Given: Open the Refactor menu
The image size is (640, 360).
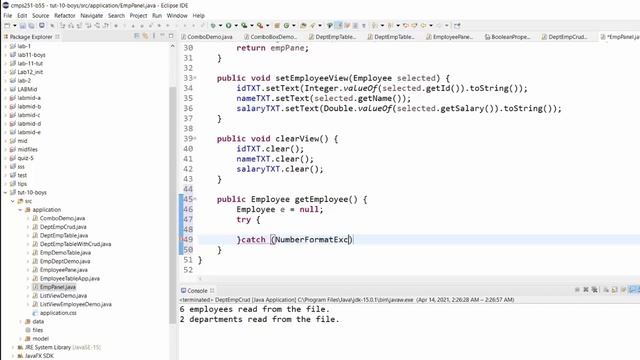Looking at the screenshot, I should (x=65, y=16).
